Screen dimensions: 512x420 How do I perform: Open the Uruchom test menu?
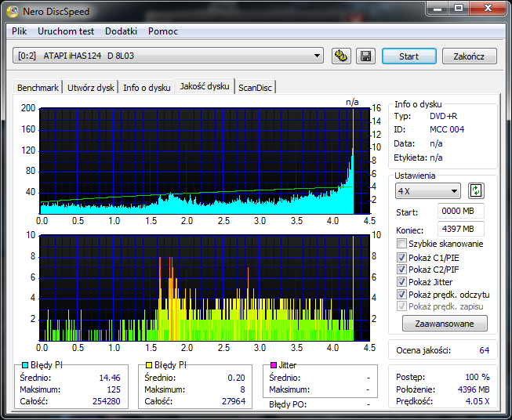[x=66, y=31]
